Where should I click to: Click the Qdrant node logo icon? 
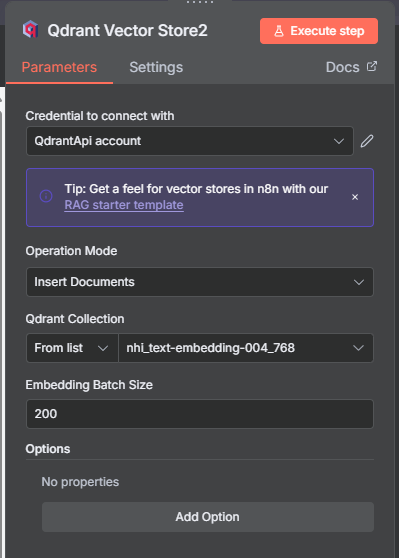(x=31, y=30)
